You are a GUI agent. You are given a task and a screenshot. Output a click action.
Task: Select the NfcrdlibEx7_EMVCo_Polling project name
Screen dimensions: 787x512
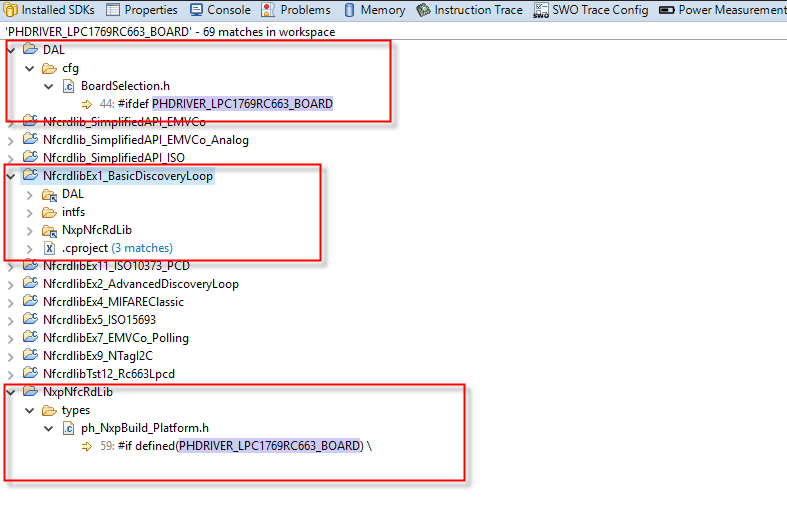tap(116, 338)
